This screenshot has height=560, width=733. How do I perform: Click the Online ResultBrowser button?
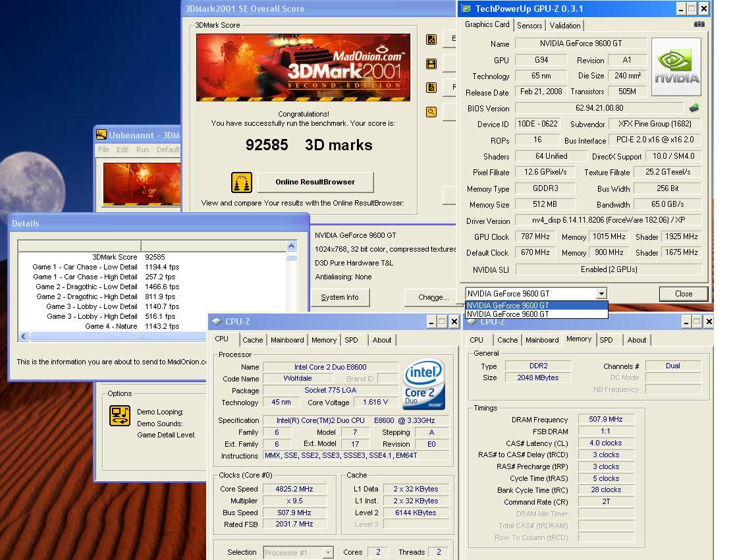coord(315,182)
